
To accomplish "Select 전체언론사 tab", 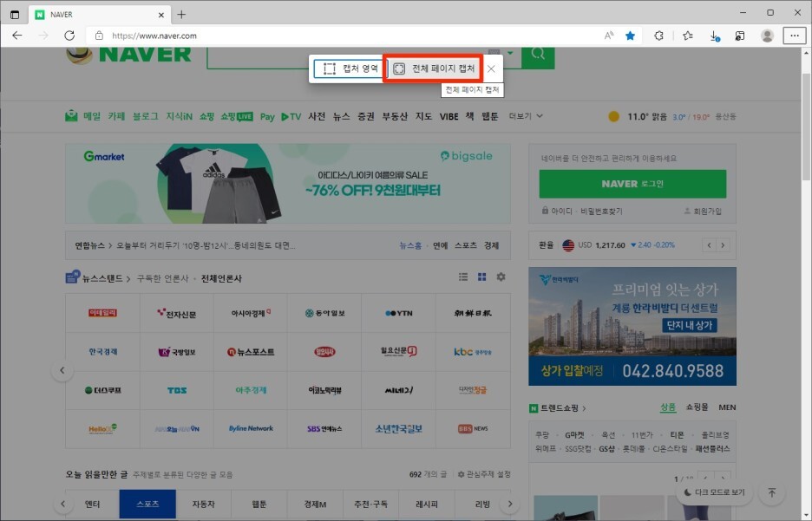I will pyautogui.click(x=221, y=278).
